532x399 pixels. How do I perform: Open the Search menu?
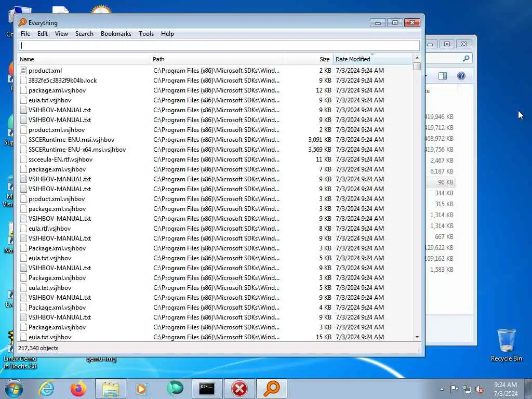click(x=84, y=34)
